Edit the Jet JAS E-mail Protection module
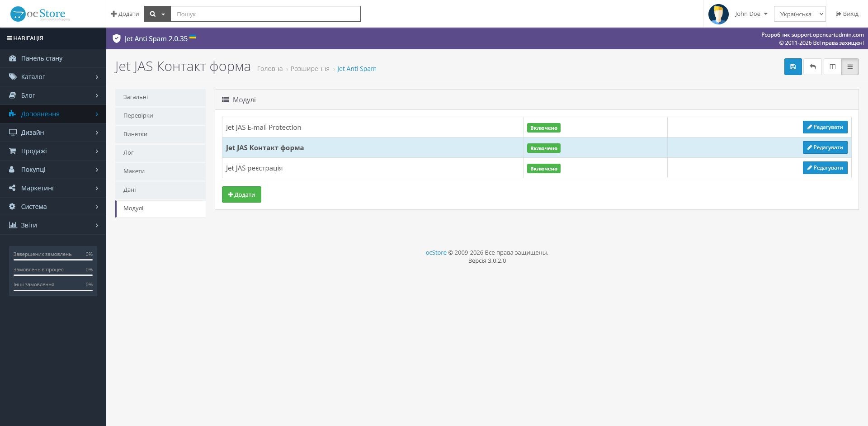 [x=825, y=127]
